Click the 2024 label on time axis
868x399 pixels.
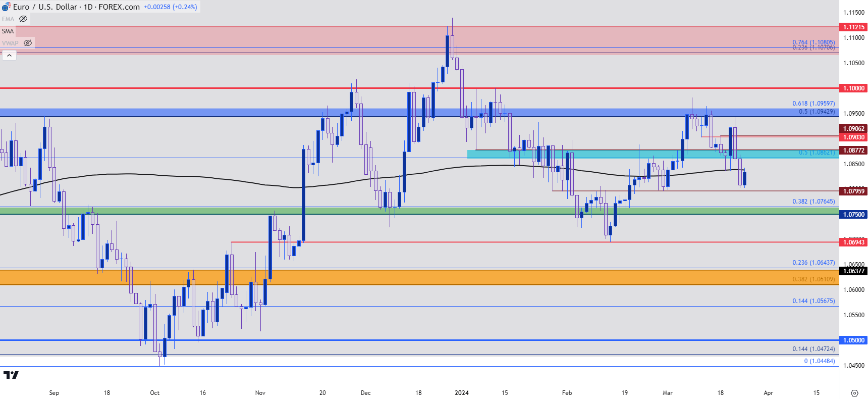461,393
